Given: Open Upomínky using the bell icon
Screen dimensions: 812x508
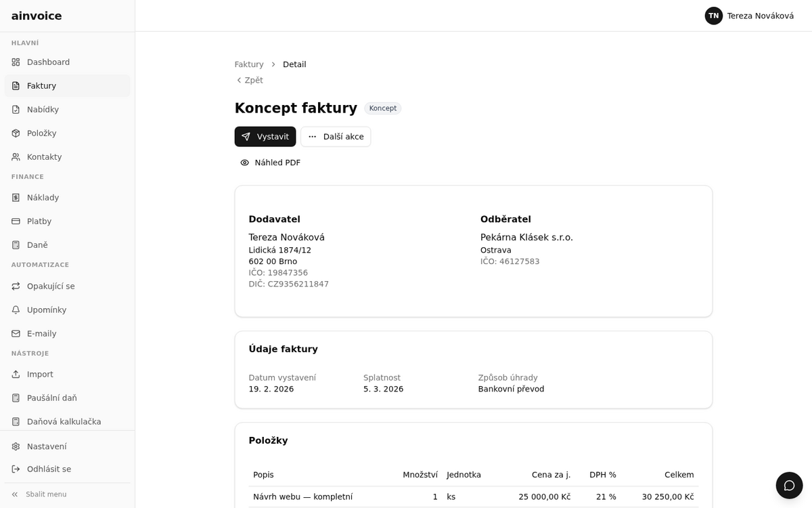Looking at the screenshot, I should point(16,310).
